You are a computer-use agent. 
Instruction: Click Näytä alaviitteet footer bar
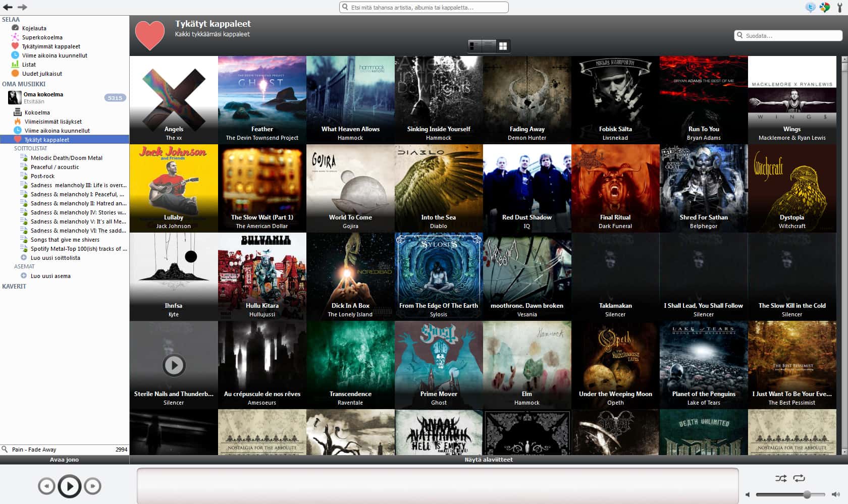489,460
